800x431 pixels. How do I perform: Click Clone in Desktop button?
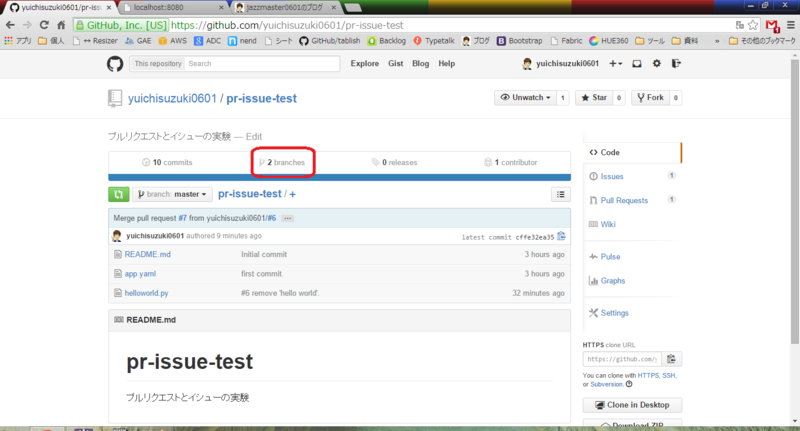632,405
